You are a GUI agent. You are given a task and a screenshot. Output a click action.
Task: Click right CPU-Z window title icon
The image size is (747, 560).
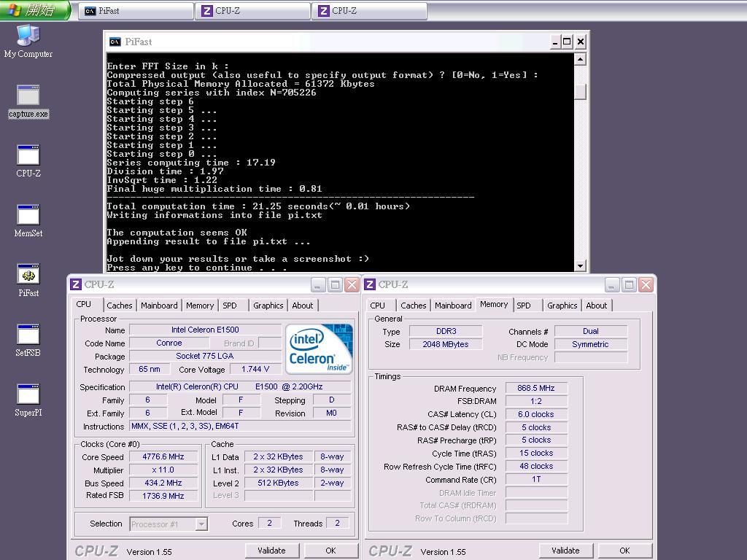click(369, 284)
